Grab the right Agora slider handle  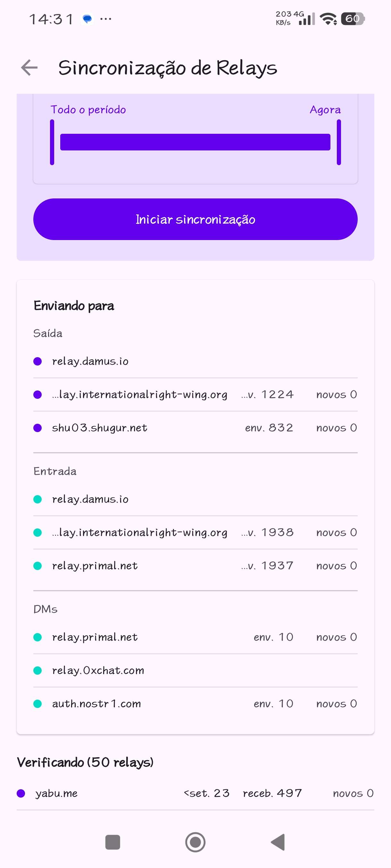click(339, 142)
